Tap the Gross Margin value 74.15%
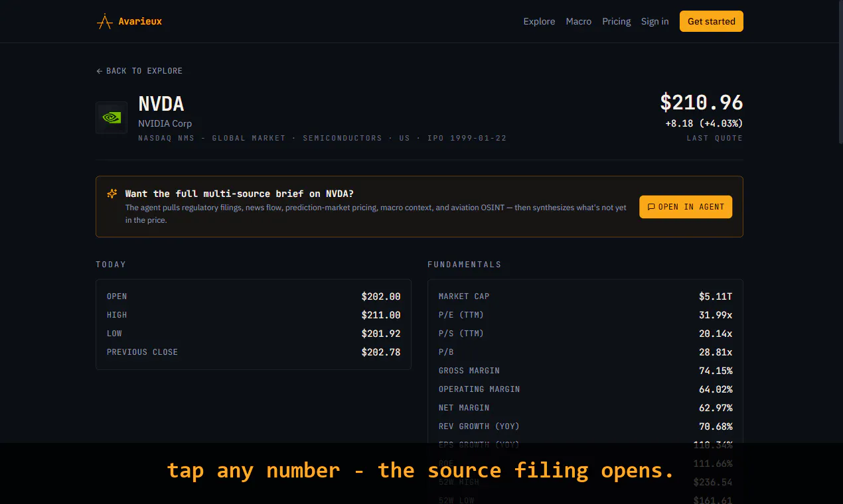Screen dimensions: 843x504 tap(716, 371)
